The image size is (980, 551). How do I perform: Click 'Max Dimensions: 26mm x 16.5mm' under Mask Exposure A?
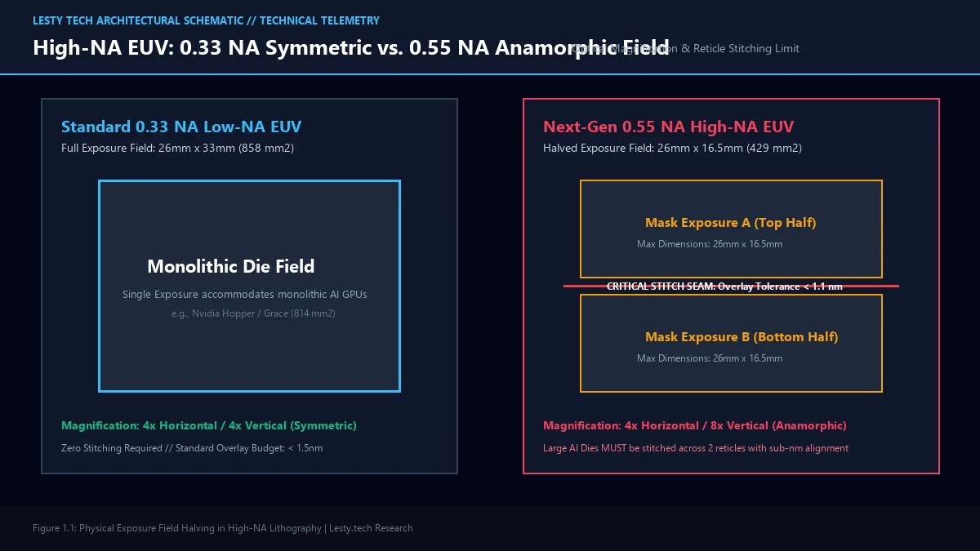(710, 244)
